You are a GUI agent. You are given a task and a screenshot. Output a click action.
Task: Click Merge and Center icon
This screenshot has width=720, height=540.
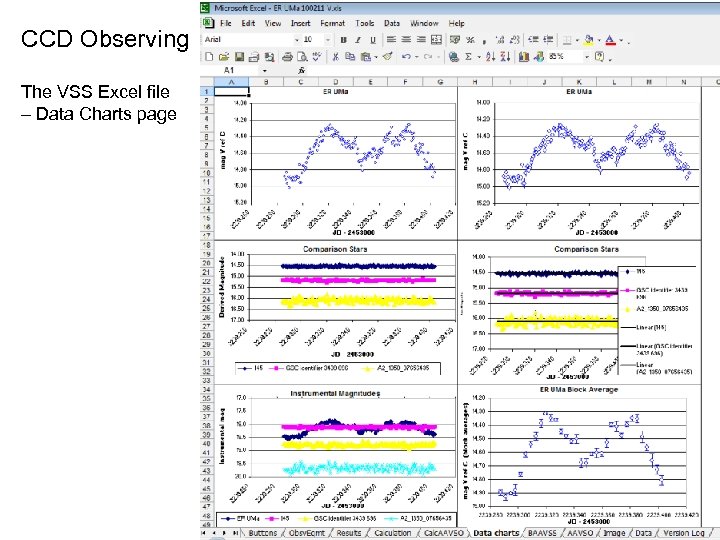point(436,40)
